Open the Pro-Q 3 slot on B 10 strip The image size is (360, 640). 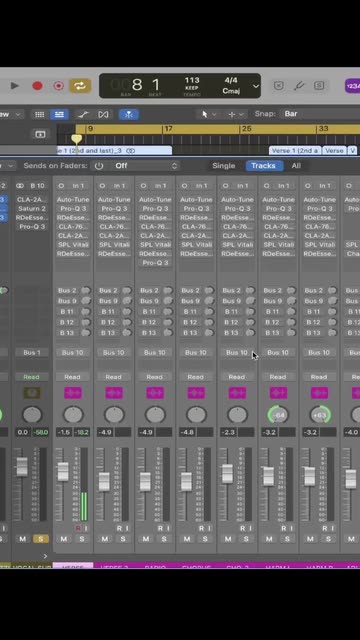[32, 227]
